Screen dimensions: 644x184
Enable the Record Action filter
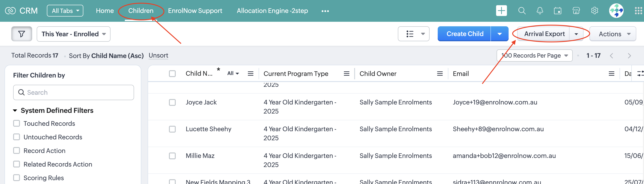tap(17, 150)
